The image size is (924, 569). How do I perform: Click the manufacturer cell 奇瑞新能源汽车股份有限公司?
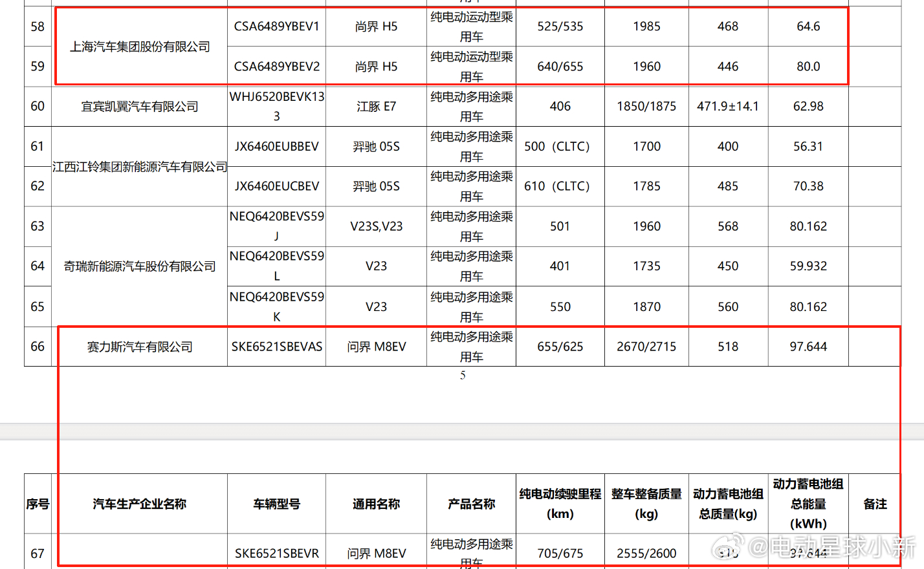click(140, 266)
